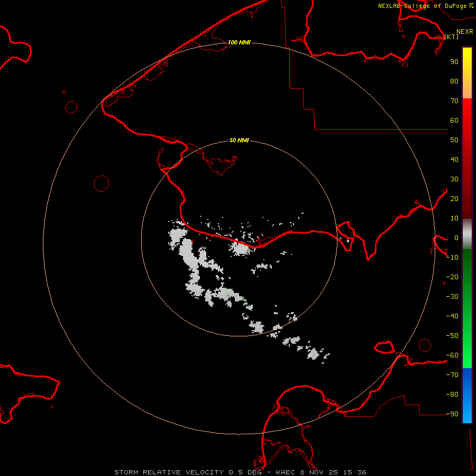Select the -10 scale value
The width and height of the screenshot is (476, 476).
(x=452, y=258)
